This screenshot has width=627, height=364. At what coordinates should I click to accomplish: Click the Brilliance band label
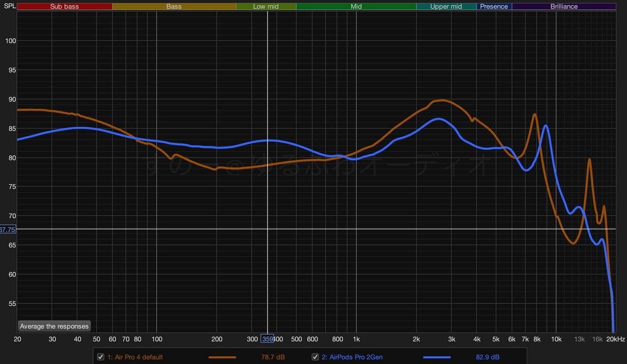[x=564, y=7]
